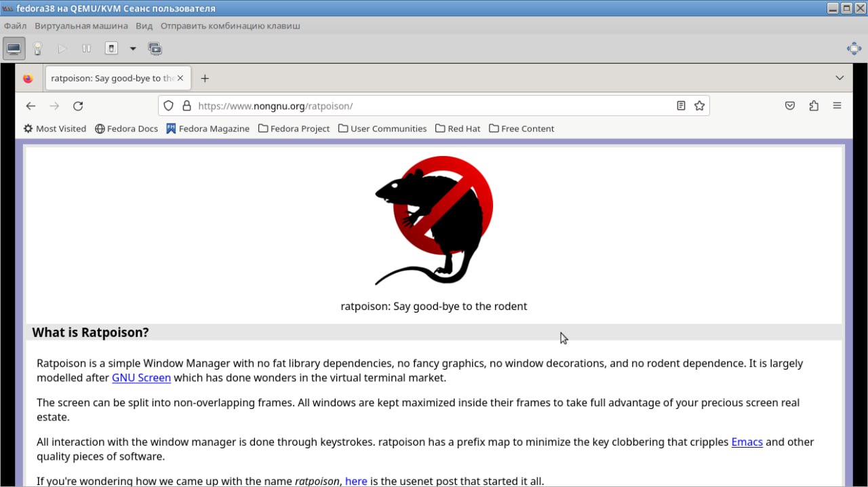The height and width of the screenshot is (487, 868).
Task: Open Fedora Docs bookmark
Action: click(126, 128)
